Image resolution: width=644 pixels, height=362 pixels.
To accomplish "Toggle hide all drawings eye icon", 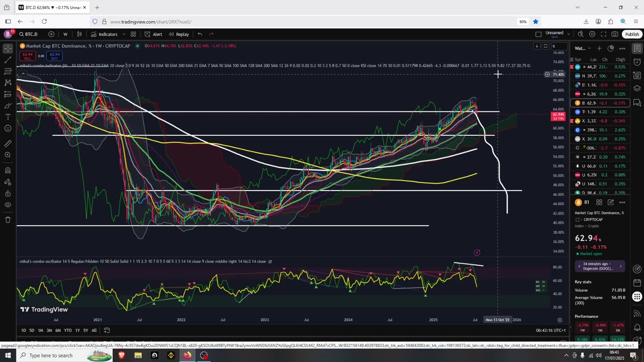I will 8,205.
